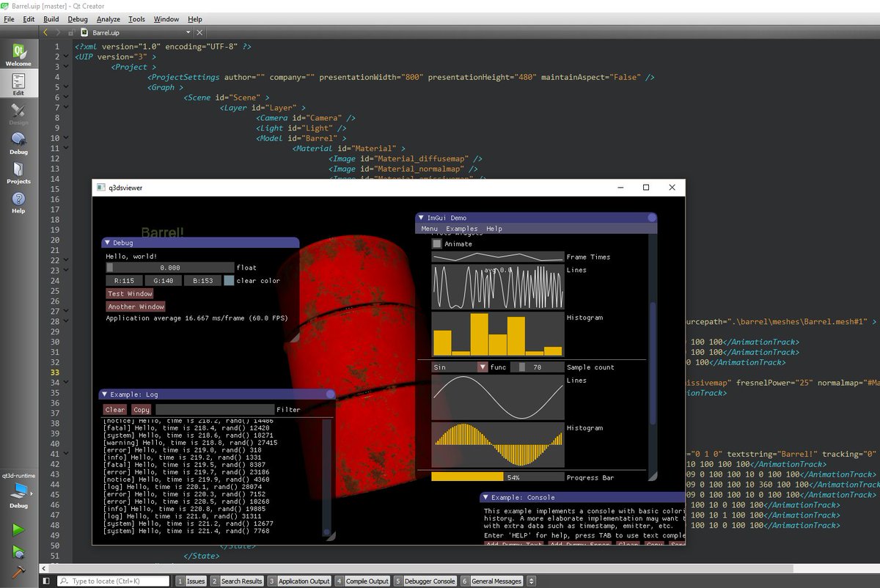Viewport: 880px width, 588px height.
Task: Open the Application Output pane
Action: [299, 581]
